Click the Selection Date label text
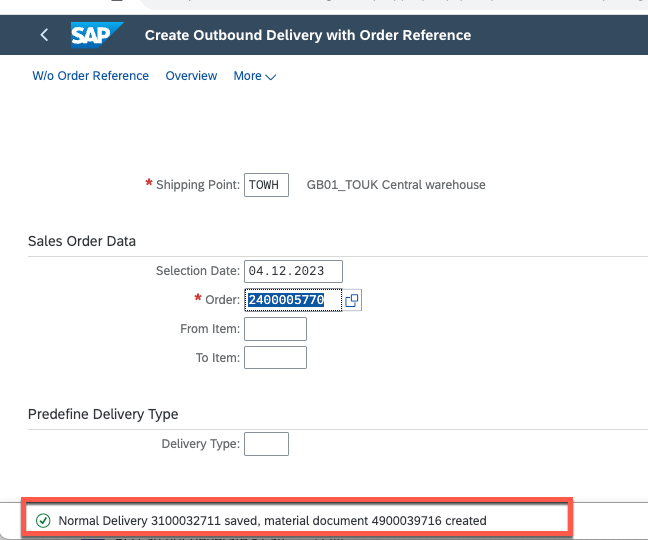This screenshot has width=648, height=540. [197, 271]
